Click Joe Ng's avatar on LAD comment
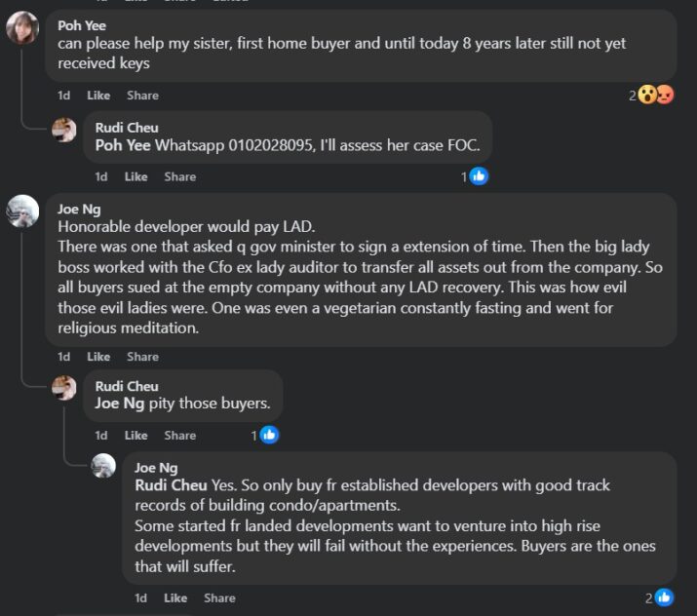697x616 pixels. click(x=22, y=211)
